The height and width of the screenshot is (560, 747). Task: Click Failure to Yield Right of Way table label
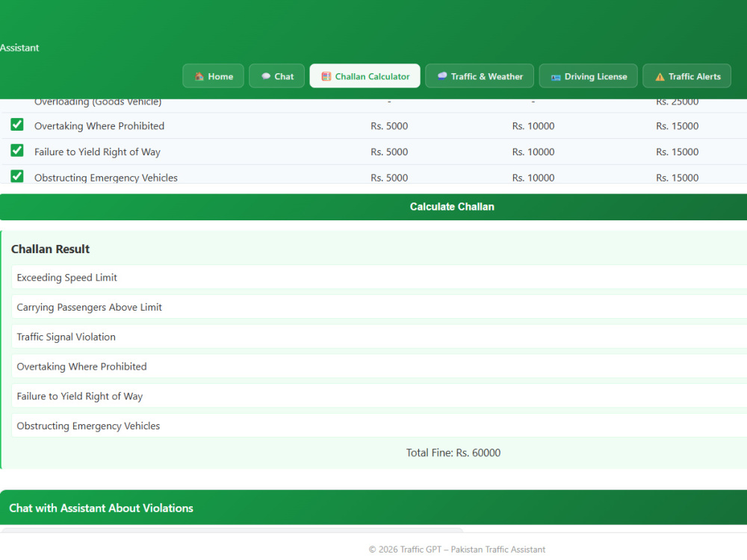97,152
